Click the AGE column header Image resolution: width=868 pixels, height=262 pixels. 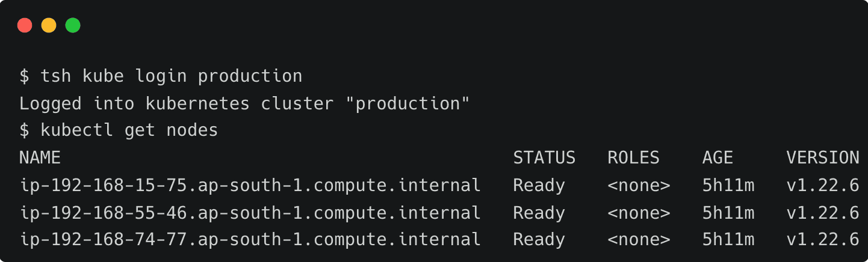pos(718,157)
